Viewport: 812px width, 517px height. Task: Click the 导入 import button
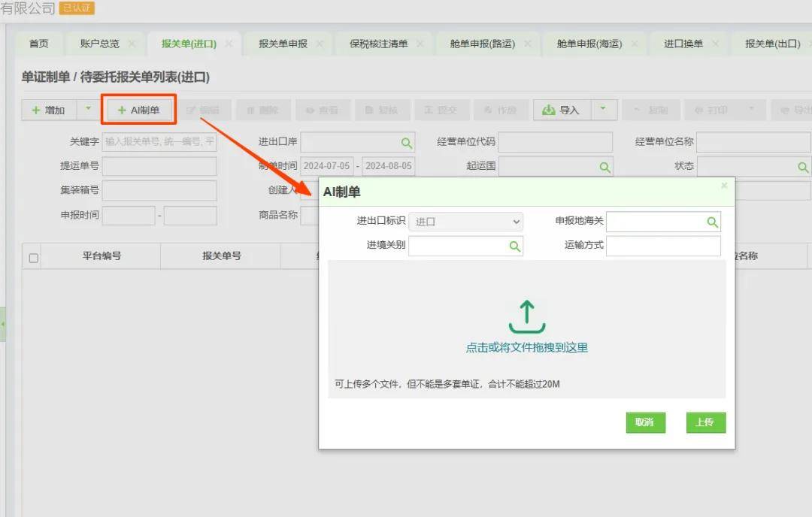[x=562, y=110]
